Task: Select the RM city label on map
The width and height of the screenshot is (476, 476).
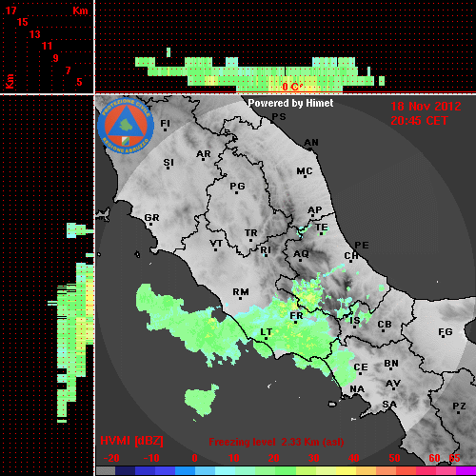Action: point(241,291)
